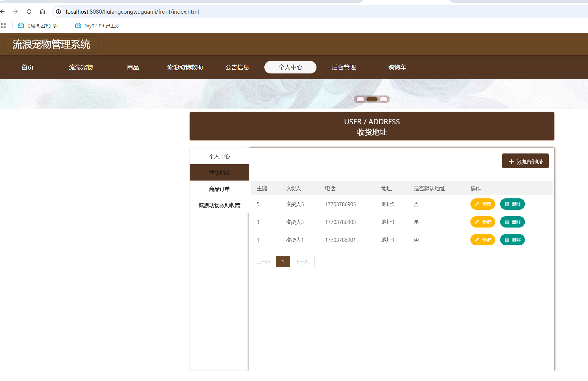588x381 pixels.
Task: Open the Day02-09 bookmark
Action: pyautogui.click(x=99, y=26)
